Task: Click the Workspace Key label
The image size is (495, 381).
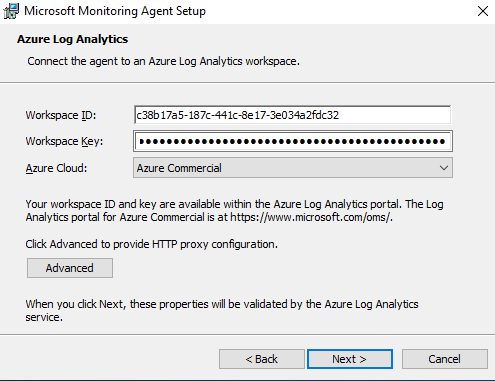Action: [x=64, y=141]
